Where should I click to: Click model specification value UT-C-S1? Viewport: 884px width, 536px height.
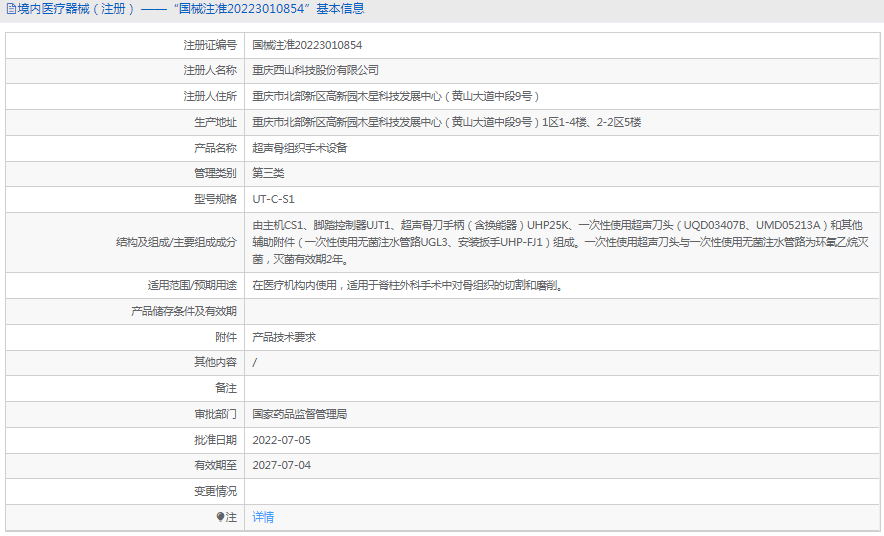click(x=273, y=199)
